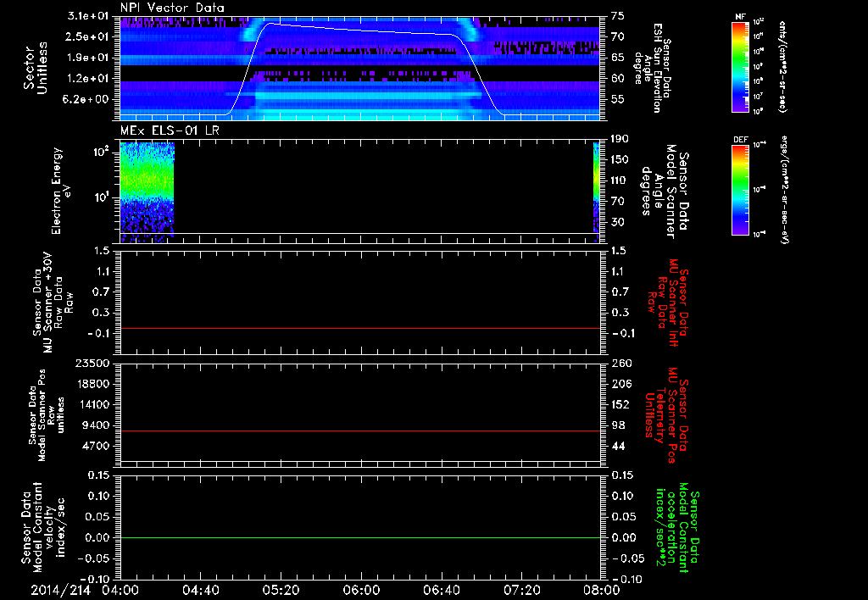
Task: Click the 260 telemetry tick value
Action: point(621,364)
